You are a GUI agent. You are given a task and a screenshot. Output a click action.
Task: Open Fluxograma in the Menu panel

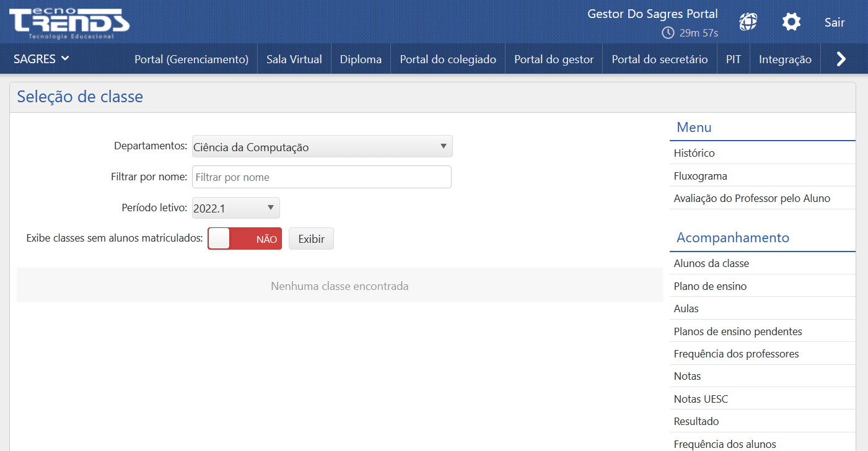(700, 175)
